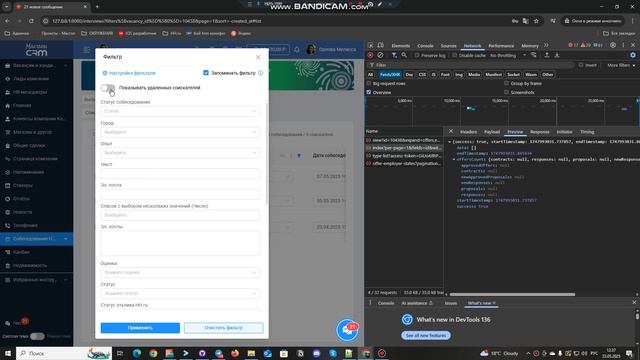This screenshot has width=640, height=360.
Task: Toggle the CRM sidebar hamburger menu
Action: 87,49
